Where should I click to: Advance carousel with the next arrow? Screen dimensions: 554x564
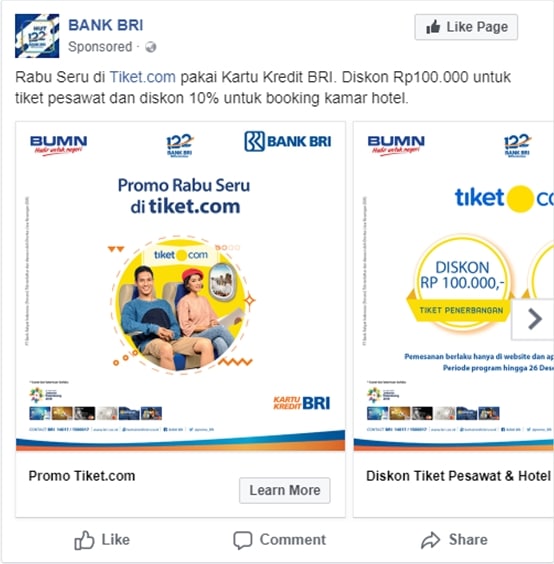533,319
